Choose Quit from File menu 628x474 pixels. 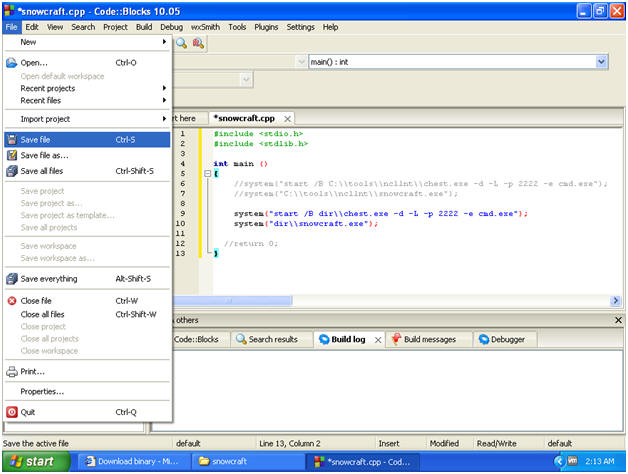pyautogui.click(x=87, y=412)
